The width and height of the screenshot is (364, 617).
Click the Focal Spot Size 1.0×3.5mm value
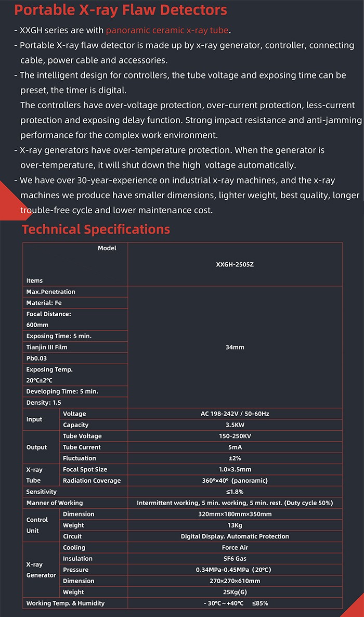[235, 469]
